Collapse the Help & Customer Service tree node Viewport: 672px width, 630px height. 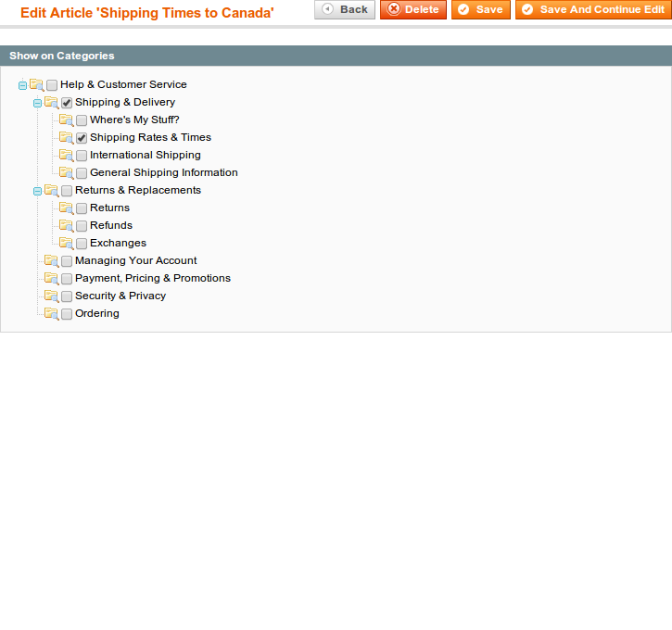point(23,85)
